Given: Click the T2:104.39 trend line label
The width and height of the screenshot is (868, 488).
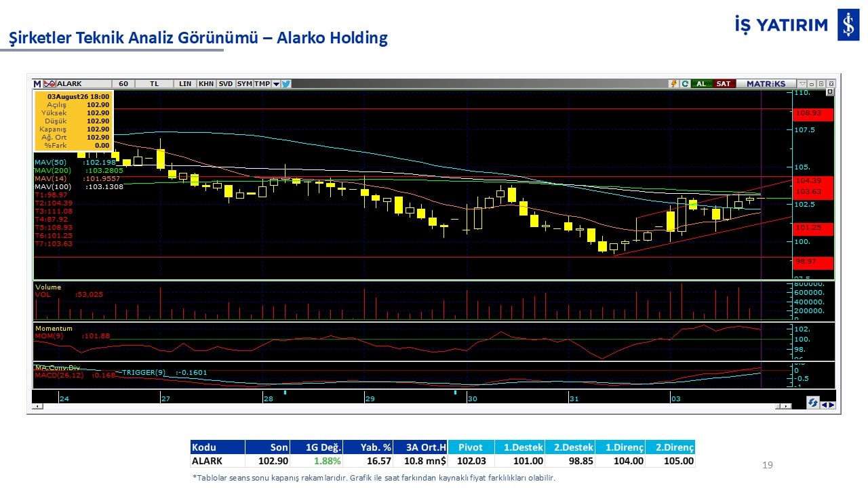Looking at the screenshot, I should pos(54,203).
